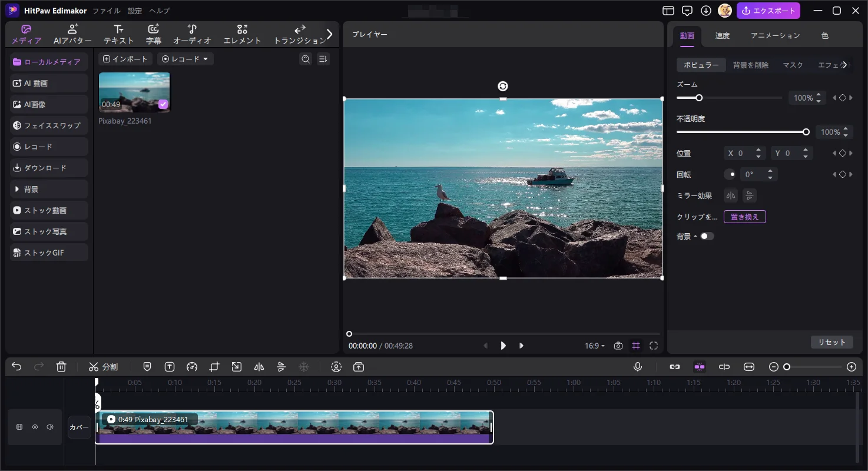Click the ズーム slider handle
868x471 pixels.
tap(699, 98)
